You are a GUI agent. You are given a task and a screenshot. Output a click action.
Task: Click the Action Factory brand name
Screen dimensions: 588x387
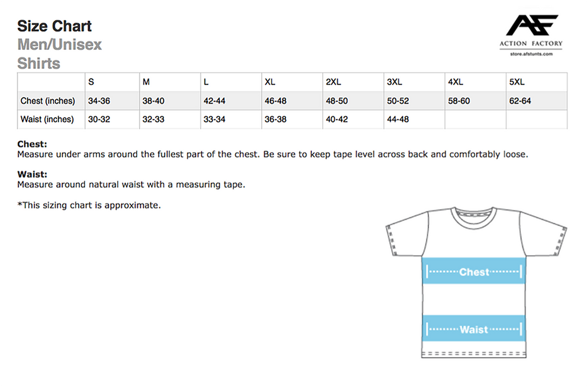(531, 44)
